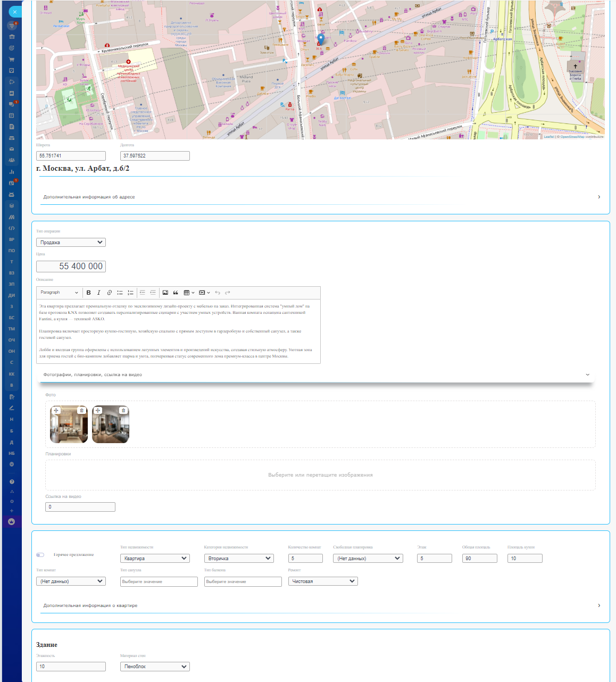616x682 pixels.
Task: Apply italic formatting in description editor
Action: click(99, 293)
